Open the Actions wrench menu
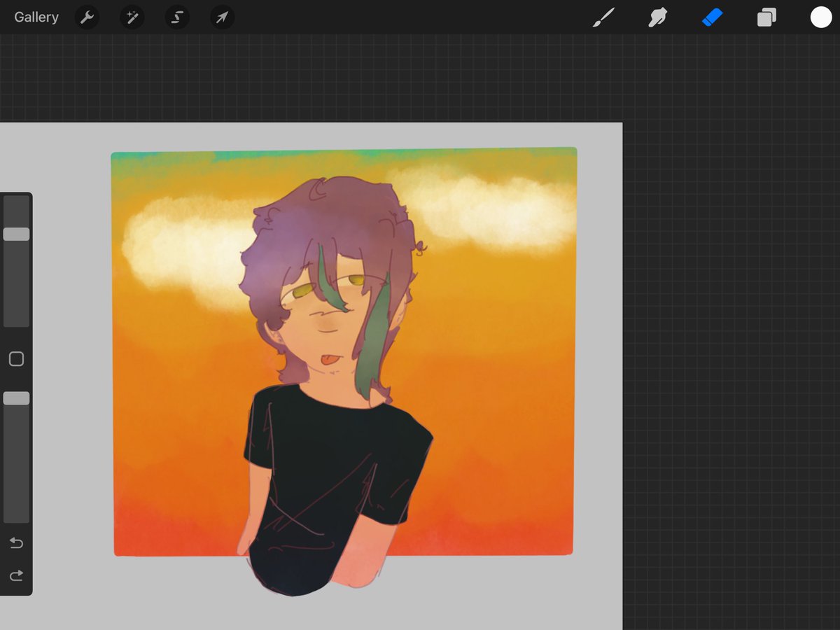The image size is (840, 630). tap(87, 17)
